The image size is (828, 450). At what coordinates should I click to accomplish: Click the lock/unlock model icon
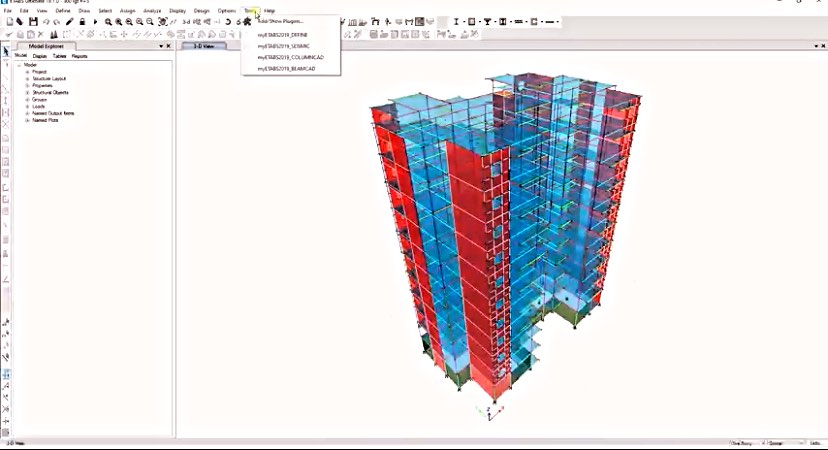[x=82, y=21]
